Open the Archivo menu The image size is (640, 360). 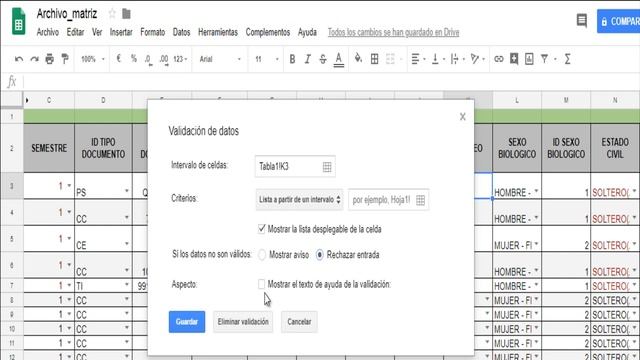[48, 32]
